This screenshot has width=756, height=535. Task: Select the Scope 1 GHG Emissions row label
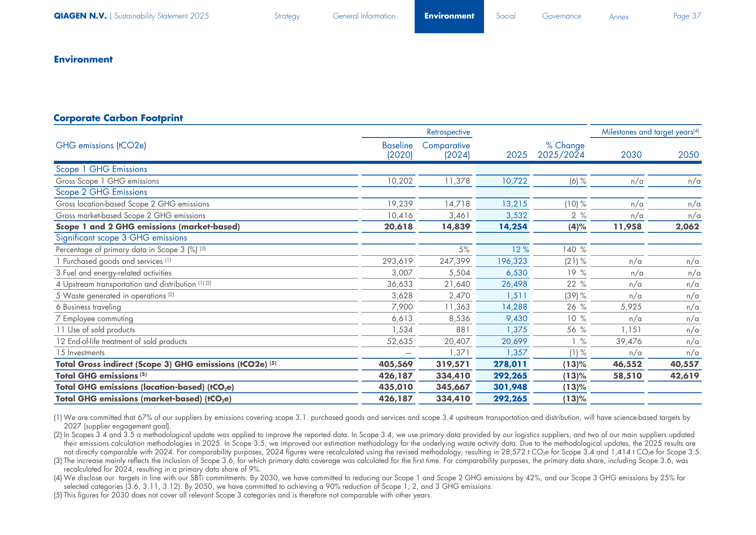click(102, 169)
